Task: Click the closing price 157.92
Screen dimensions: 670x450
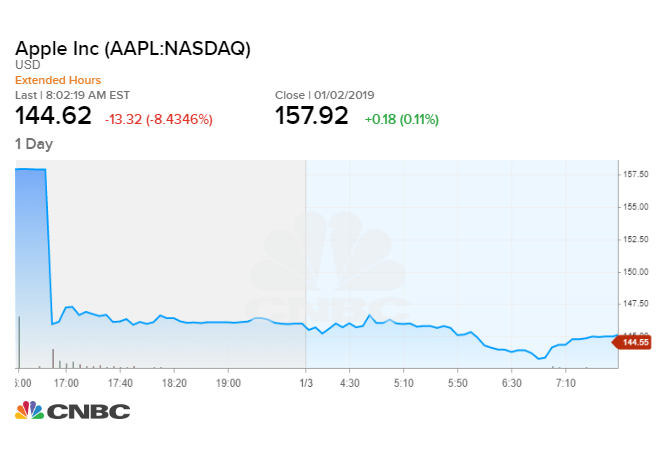Action: (x=312, y=116)
